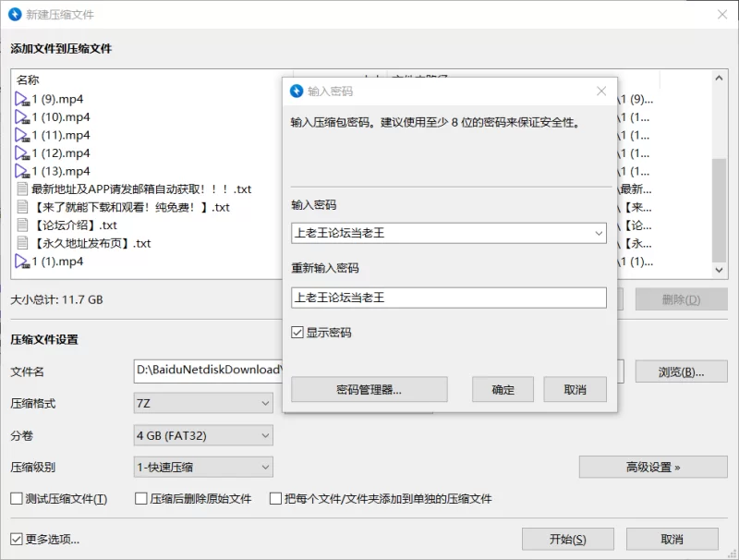Enable 测试压缩文件 checkbox

click(x=17, y=499)
